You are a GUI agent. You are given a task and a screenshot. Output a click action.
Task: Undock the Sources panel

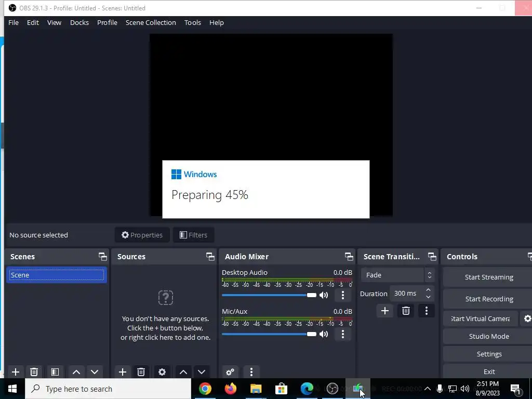210,257
